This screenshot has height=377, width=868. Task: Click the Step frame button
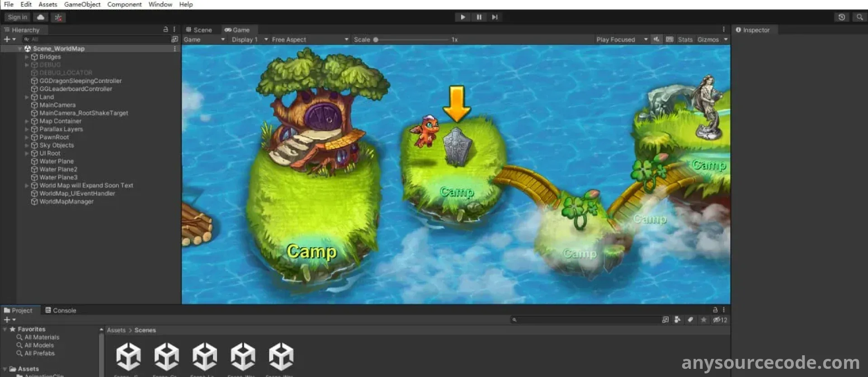(x=495, y=17)
